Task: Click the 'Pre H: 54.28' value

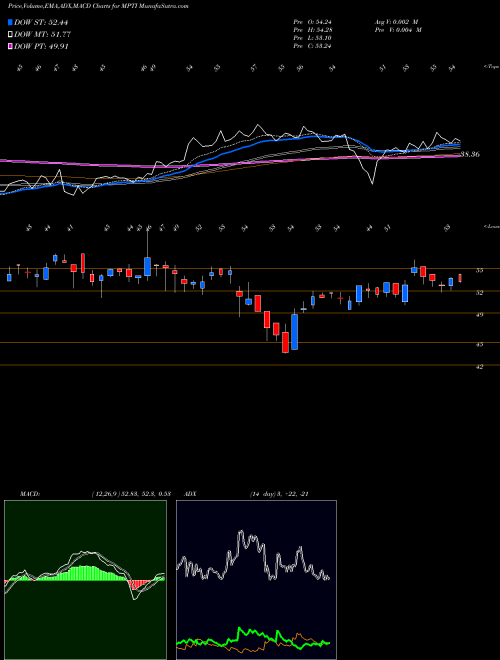Action: coord(312,30)
